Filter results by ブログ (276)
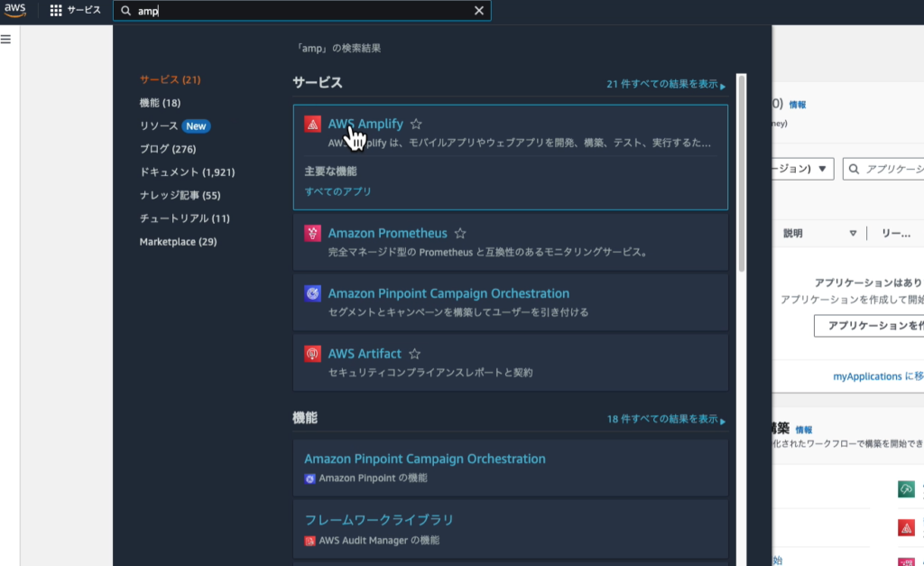 click(167, 149)
